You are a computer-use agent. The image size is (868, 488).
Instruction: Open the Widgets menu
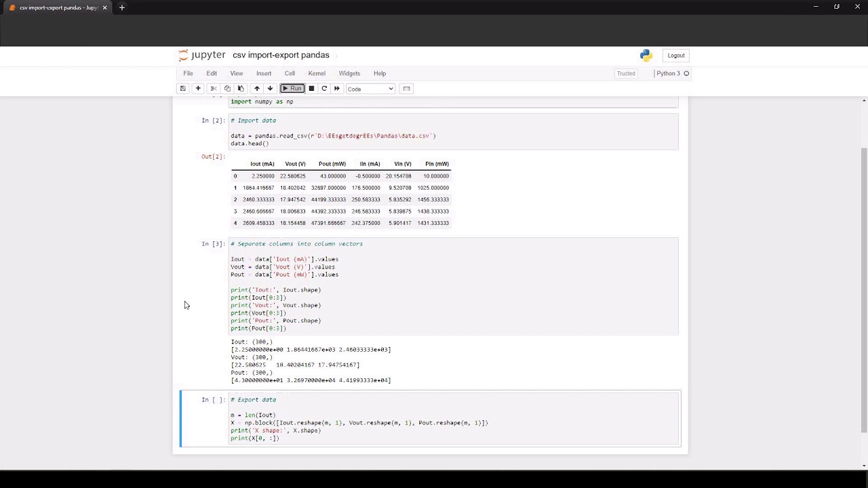349,73
